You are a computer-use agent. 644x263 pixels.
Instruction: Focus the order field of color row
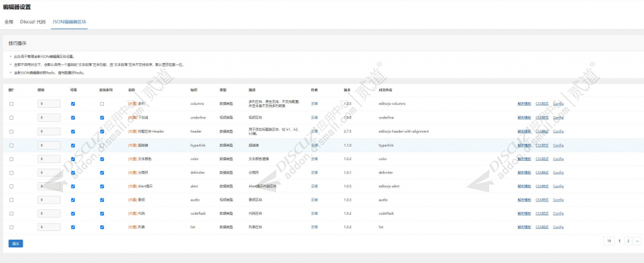click(x=49, y=159)
